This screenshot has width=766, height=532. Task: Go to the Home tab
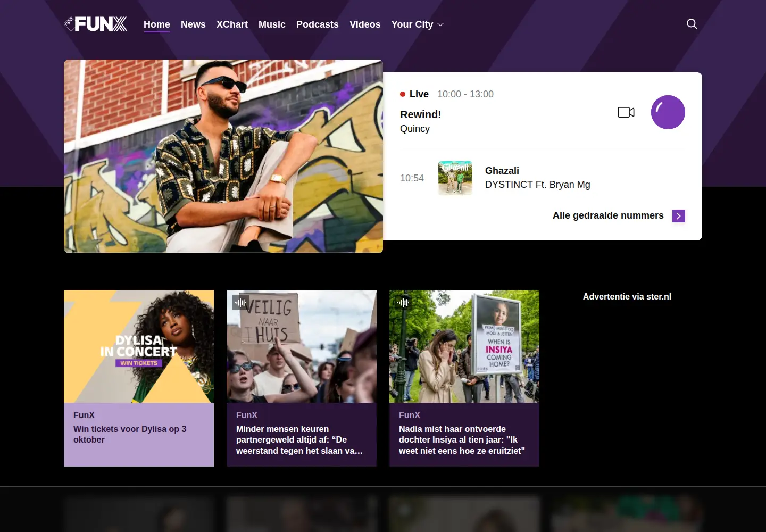[157, 24]
